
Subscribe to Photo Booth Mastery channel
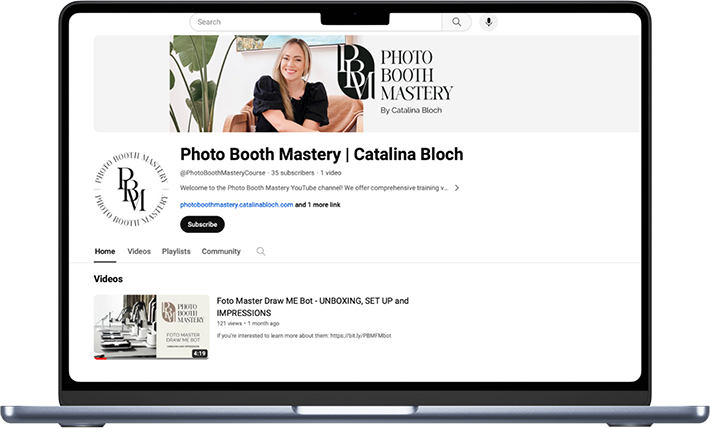pyautogui.click(x=202, y=224)
